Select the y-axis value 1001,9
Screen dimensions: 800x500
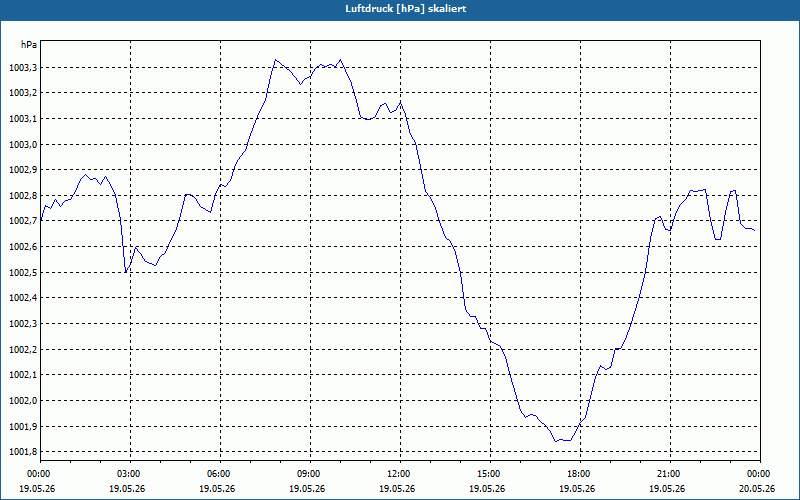click(x=23, y=427)
